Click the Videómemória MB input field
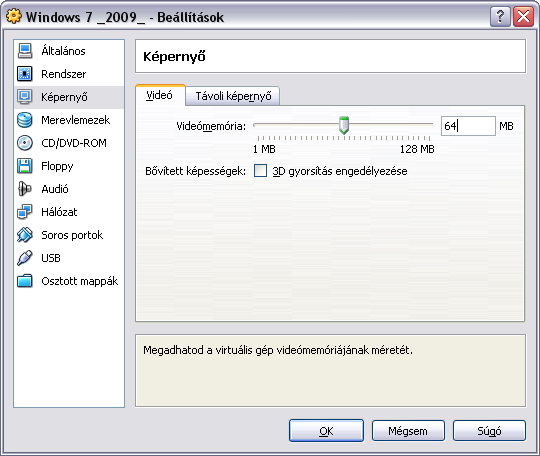 pyautogui.click(x=468, y=126)
